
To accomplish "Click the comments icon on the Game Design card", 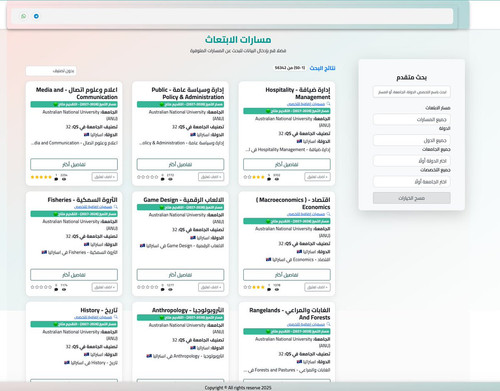I will tap(162, 289).
